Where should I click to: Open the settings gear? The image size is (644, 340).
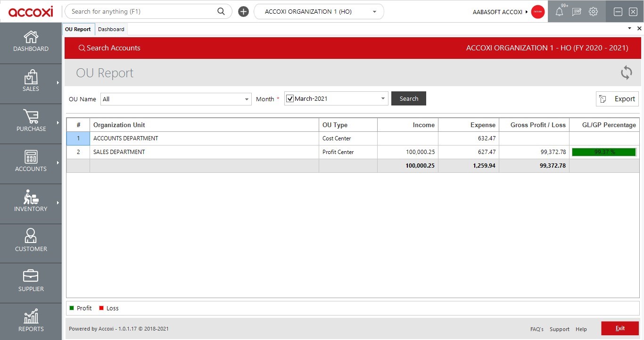point(593,11)
